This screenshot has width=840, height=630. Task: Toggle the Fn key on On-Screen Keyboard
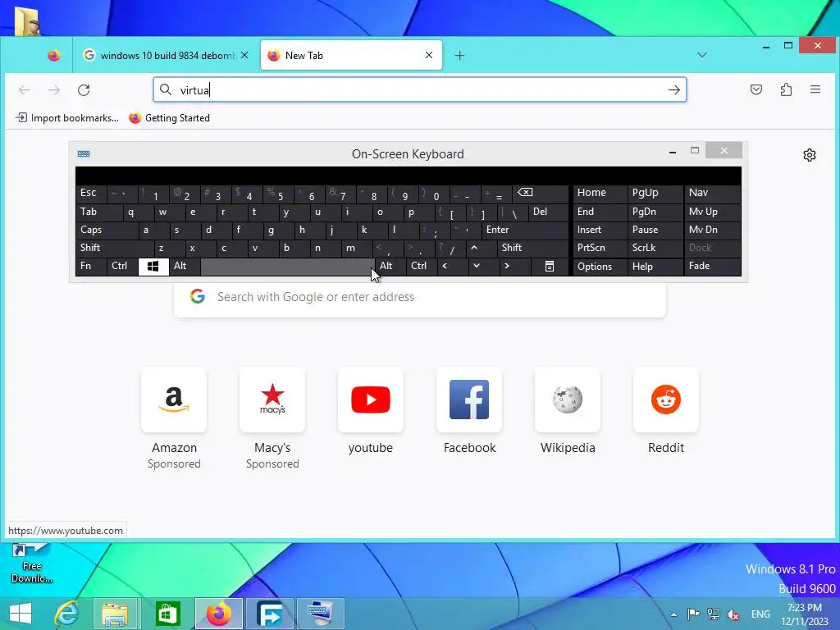[91, 267]
